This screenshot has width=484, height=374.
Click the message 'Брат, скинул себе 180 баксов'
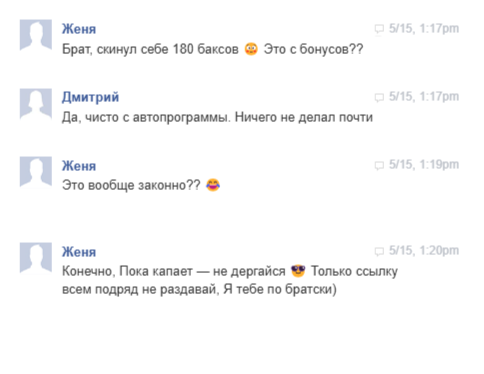click(150, 49)
